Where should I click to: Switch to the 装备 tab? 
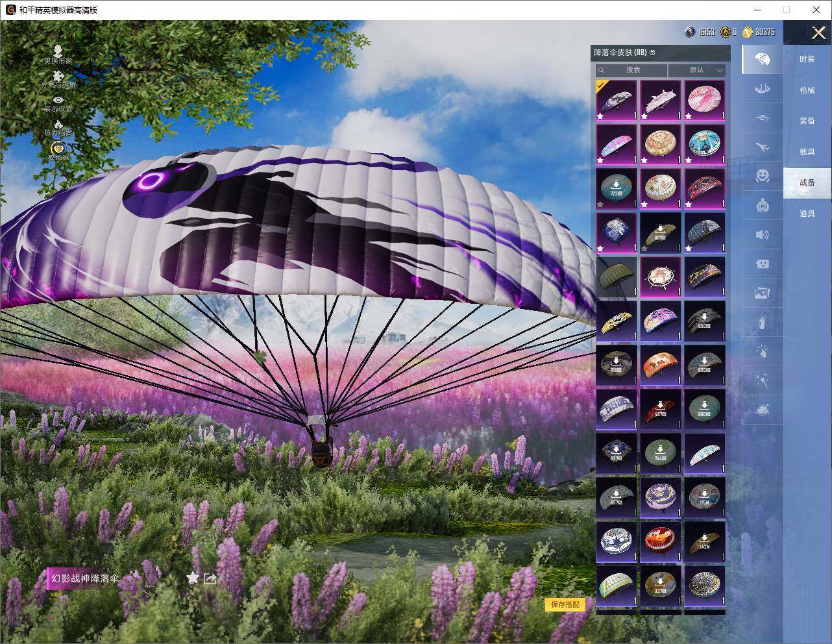[x=807, y=121]
